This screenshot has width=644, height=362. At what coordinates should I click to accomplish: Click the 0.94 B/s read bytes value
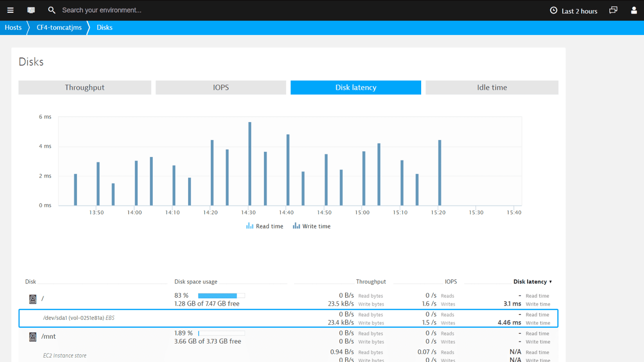point(342,352)
